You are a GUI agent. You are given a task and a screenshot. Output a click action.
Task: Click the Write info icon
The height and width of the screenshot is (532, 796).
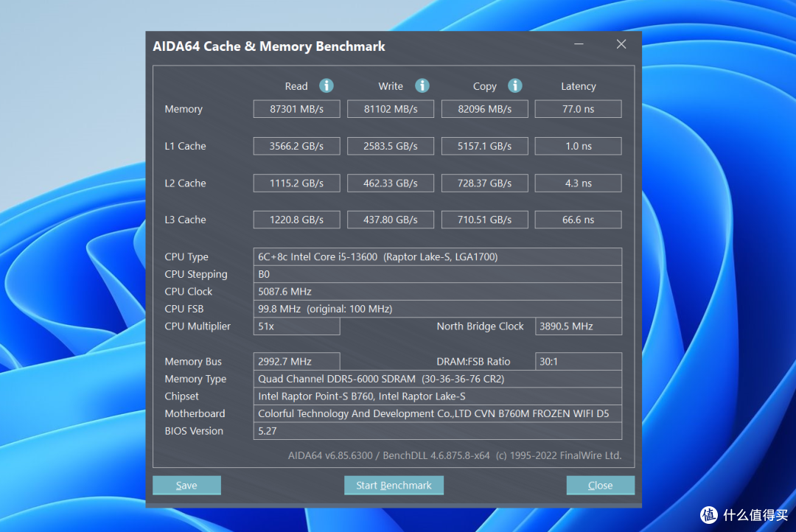click(422, 85)
